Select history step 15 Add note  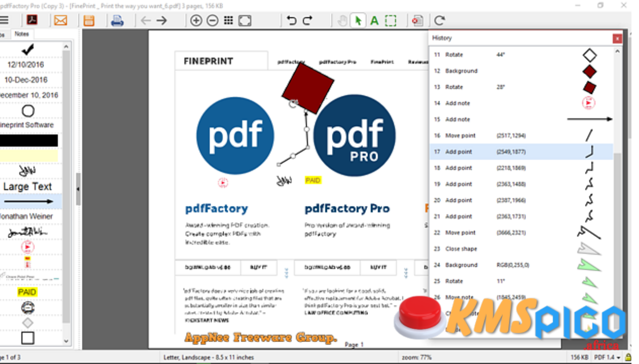[521, 120]
